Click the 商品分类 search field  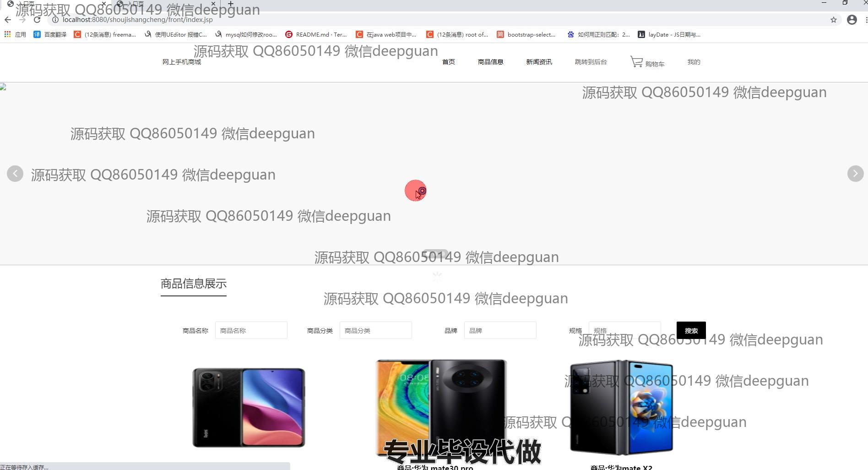pyautogui.click(x=375, y=330)
